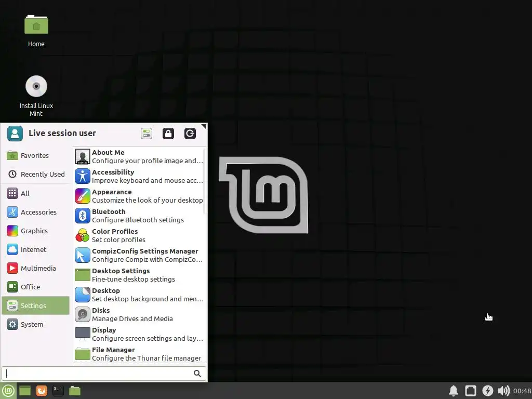The height and width of the screenshot is (399, 532).
Task: Launch the Install Linux Mint desktop icon
Action: [36, 96]
